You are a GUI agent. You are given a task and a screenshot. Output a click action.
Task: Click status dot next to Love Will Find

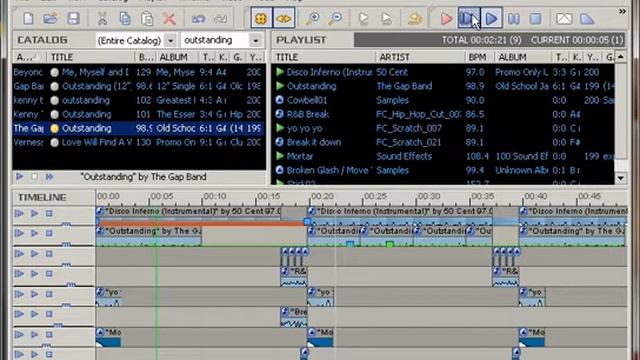tap(54, 142)
